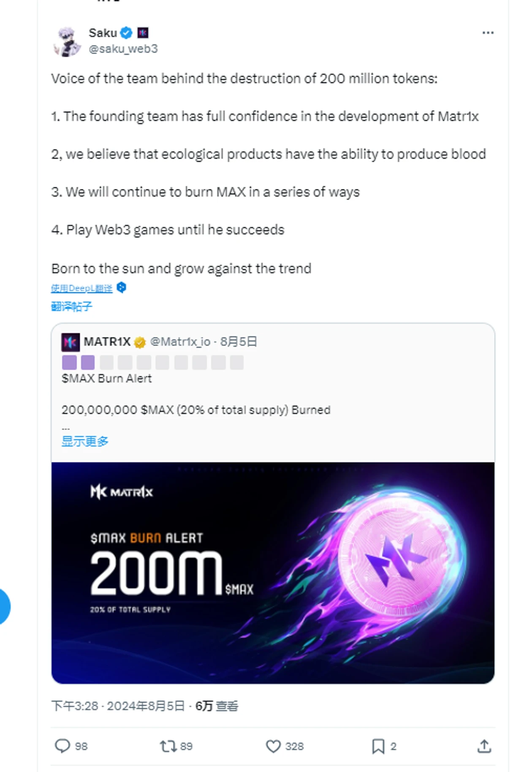532x772 pixels.
Task: Open the 200M $MAX burn alert image
Action: pyautogui.click(x=273, y=573)
